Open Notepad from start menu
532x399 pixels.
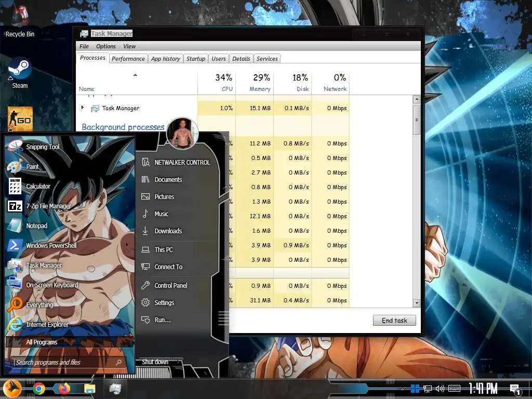(x=70, y=225)
